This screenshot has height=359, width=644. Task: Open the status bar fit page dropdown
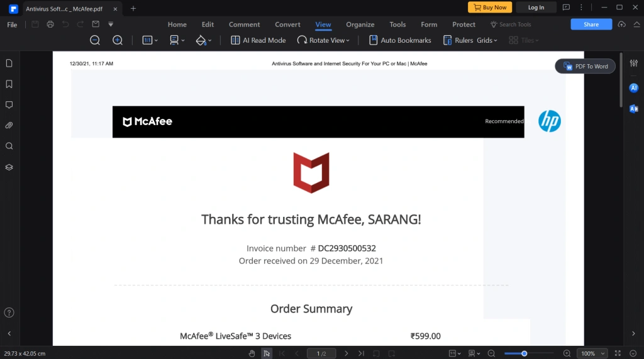coord(455,353)
